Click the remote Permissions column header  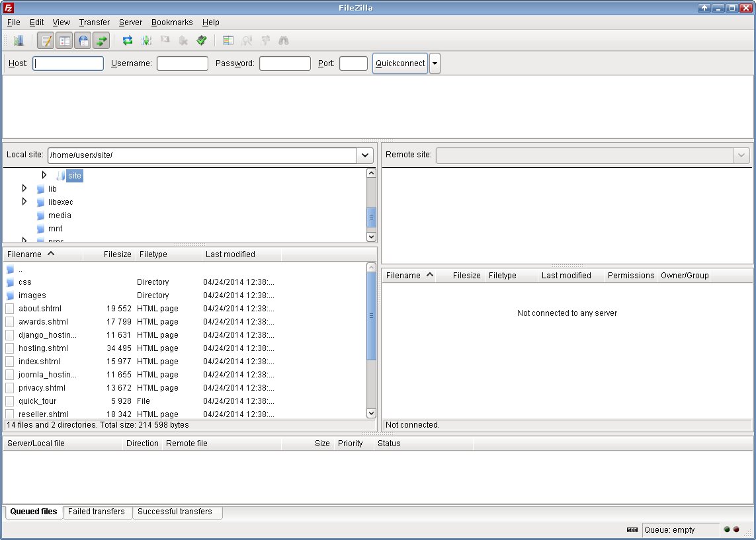pyautogui.click(x=630, y=276)
